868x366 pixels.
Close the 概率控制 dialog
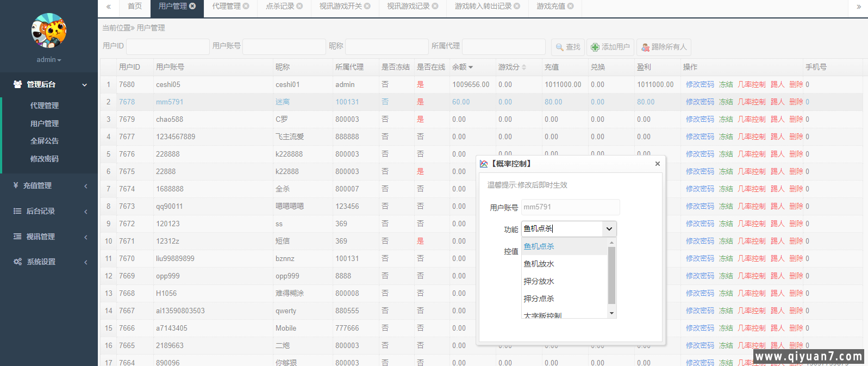click(x=658, y=164)
